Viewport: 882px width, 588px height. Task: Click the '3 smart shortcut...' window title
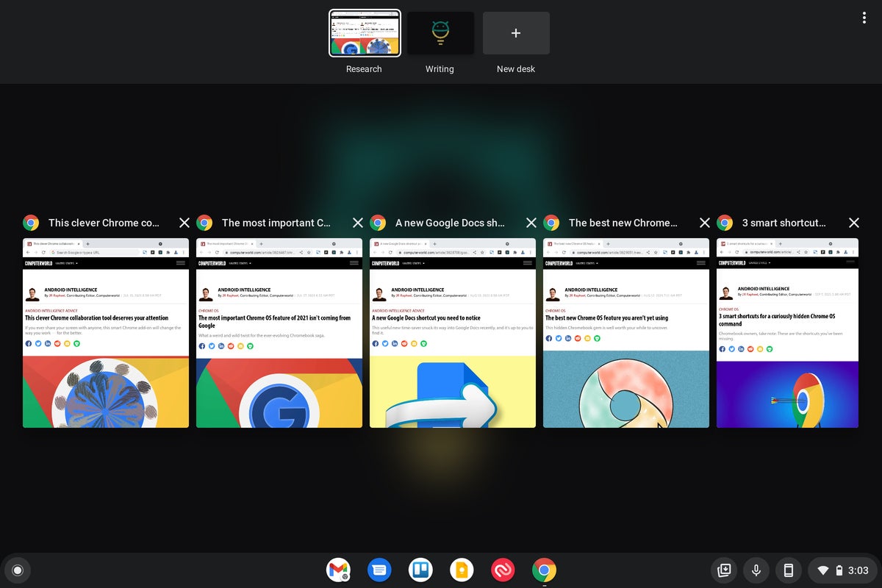click(x=784, y=223)
